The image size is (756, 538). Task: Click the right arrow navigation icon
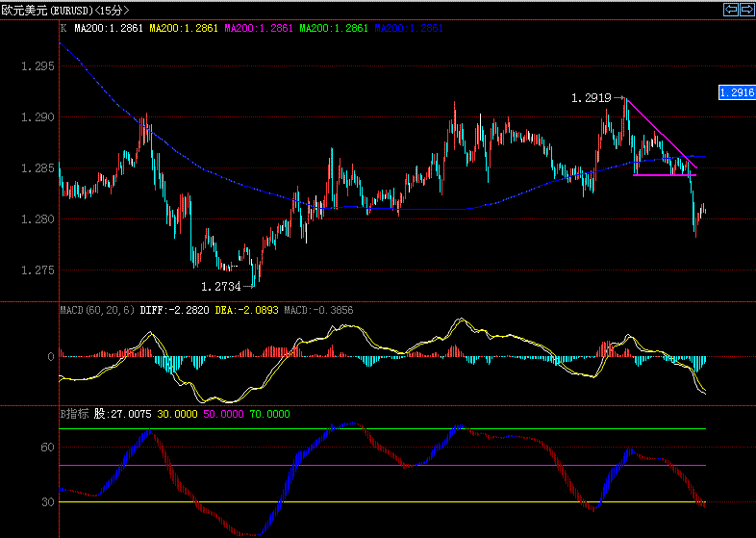(745, 10)
